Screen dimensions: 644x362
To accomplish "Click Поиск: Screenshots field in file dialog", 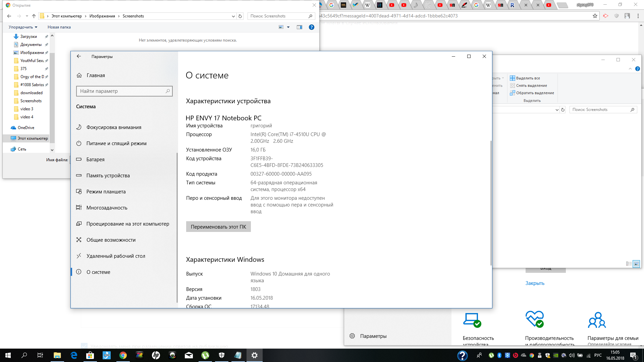I will coord(281,16).
